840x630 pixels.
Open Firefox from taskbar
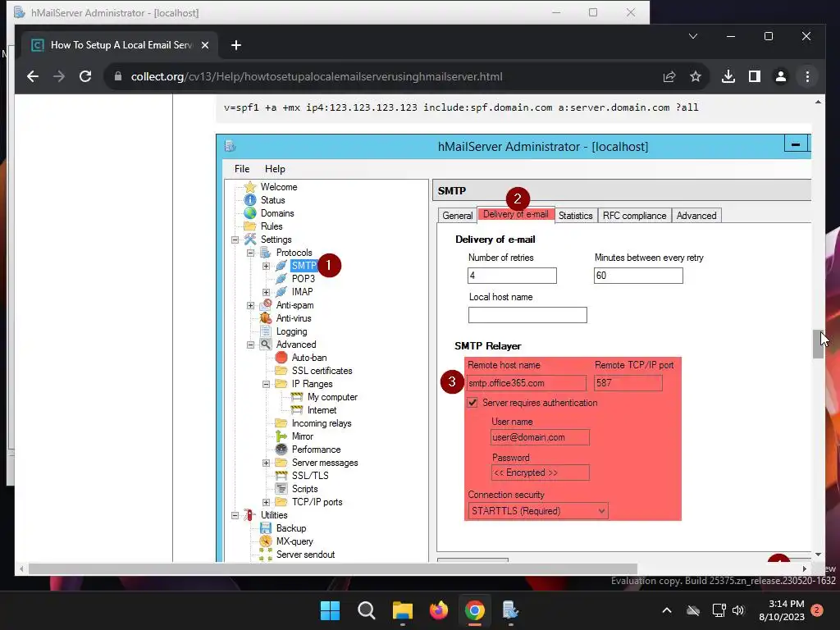point(439,610)
